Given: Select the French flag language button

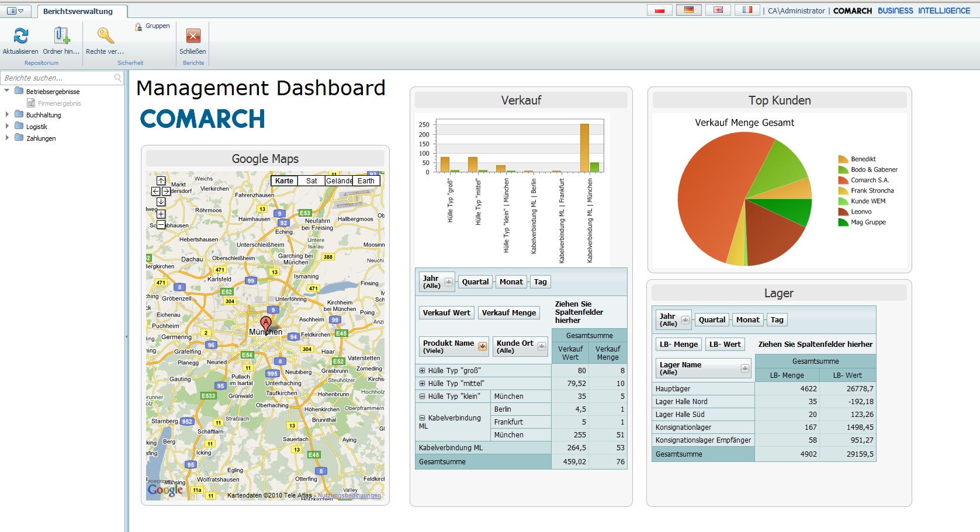Looking at the screenshot, I should pos(747,10).
